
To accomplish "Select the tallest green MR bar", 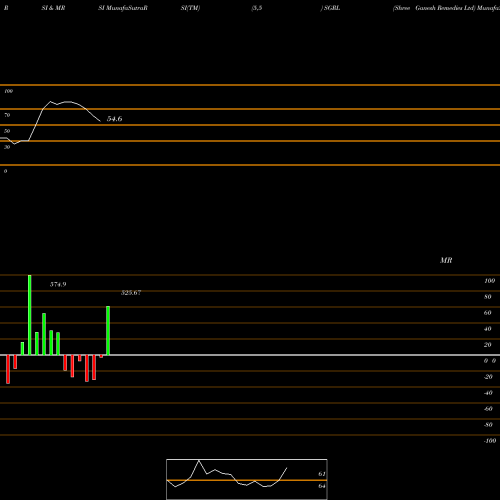I will pyautogui.click(x=30, y=315).
